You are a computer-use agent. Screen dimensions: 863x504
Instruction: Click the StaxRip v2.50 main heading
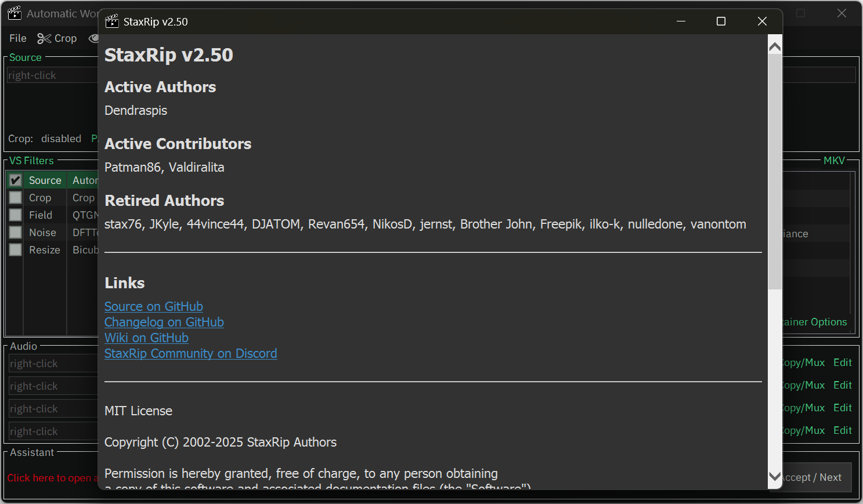pos(169,55)
